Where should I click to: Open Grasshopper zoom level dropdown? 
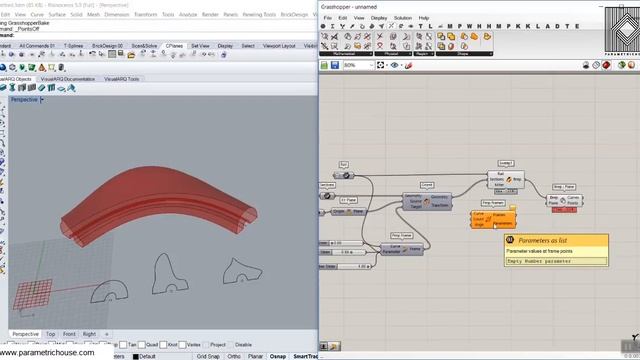click(358, 65)
